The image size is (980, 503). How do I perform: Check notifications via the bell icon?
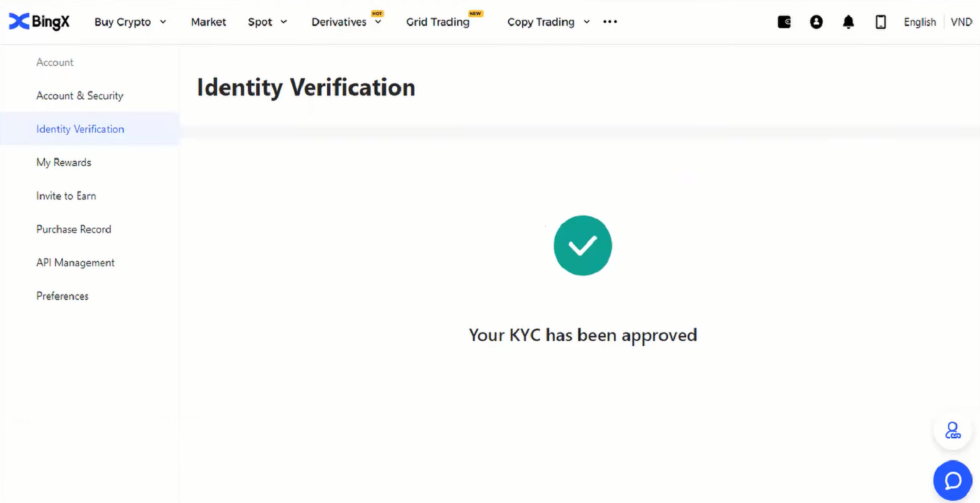tap(848, 22)
